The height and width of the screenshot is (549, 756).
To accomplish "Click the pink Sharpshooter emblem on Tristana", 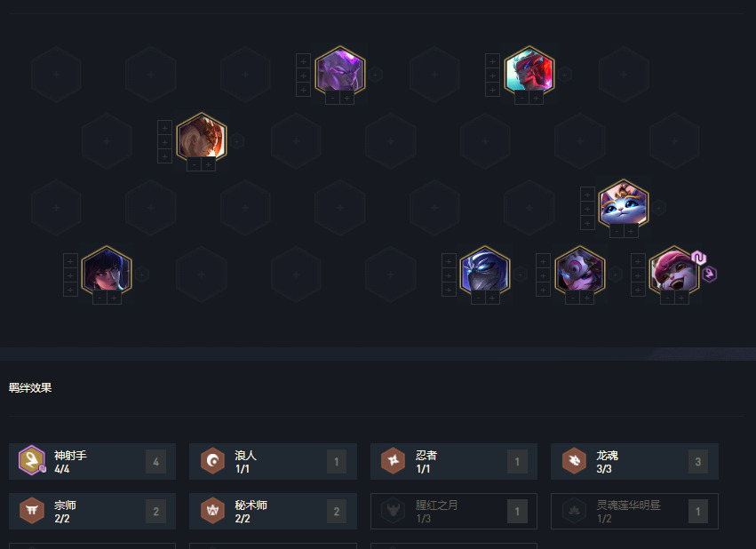I will (709, 274).
